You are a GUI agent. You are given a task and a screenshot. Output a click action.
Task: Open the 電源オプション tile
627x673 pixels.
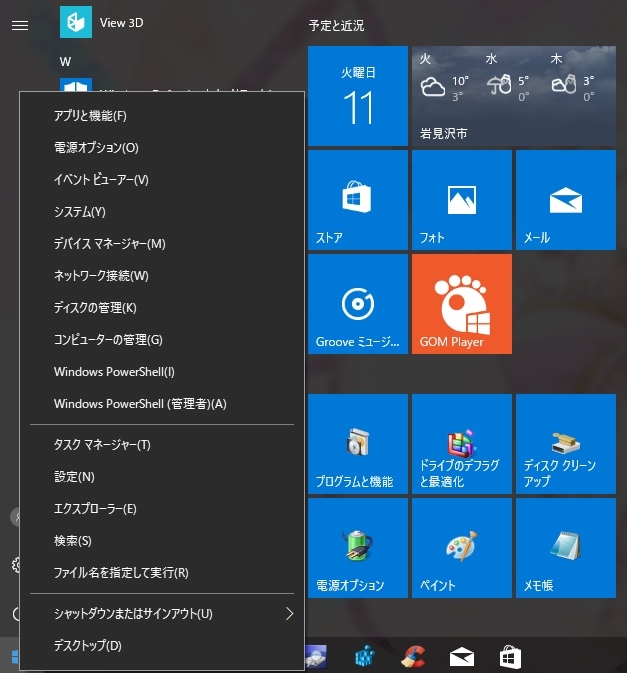[x=357, y=548]
